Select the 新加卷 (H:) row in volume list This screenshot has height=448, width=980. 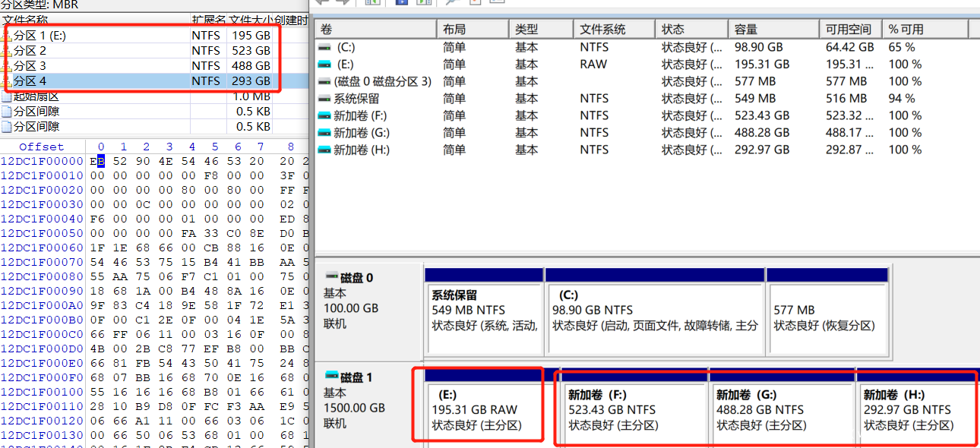point(362,150)
